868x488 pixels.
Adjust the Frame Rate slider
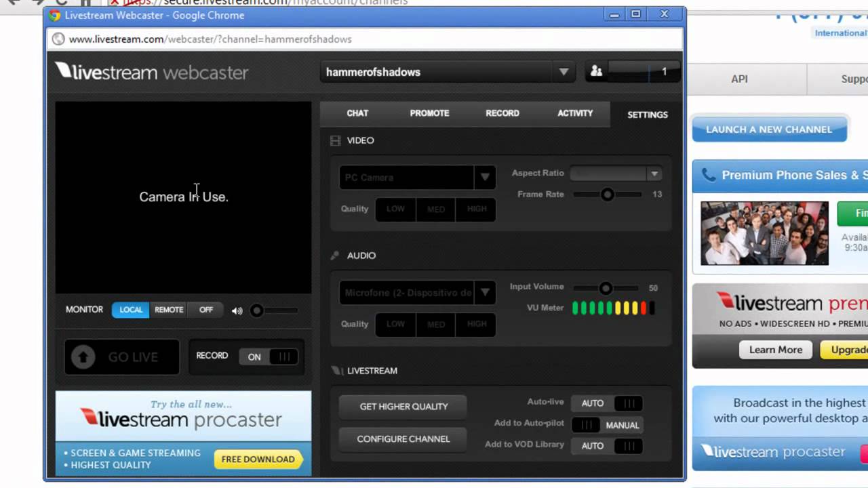click(x=608, y=195)
